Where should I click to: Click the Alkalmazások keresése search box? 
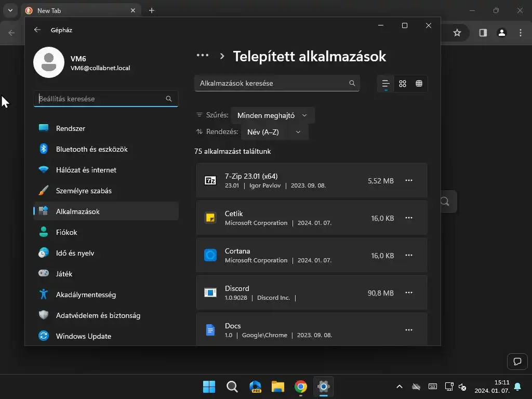click(x=277, y=83)
